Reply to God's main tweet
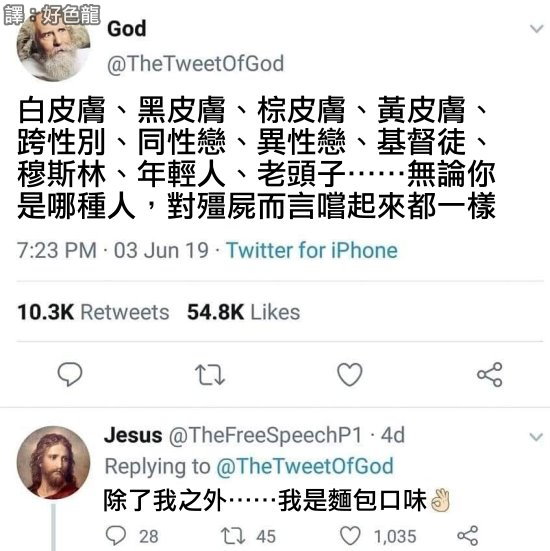This screenshot has width=550, height=551. tap(70, 374)
